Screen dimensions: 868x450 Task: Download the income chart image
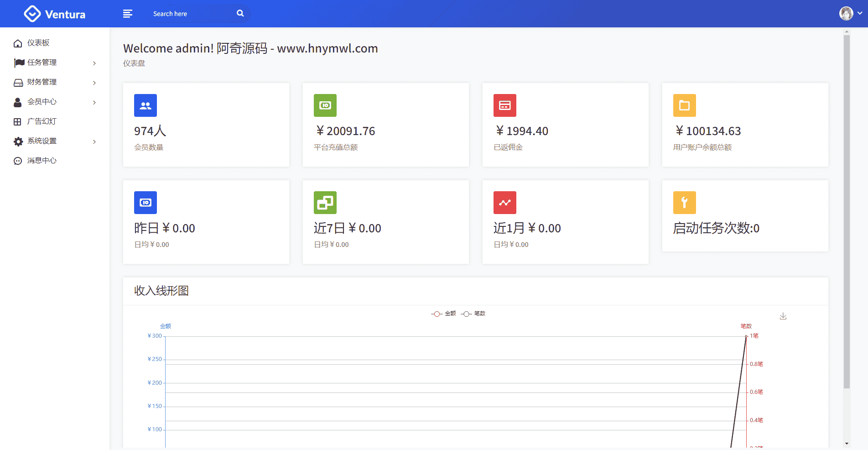(783, 316)
